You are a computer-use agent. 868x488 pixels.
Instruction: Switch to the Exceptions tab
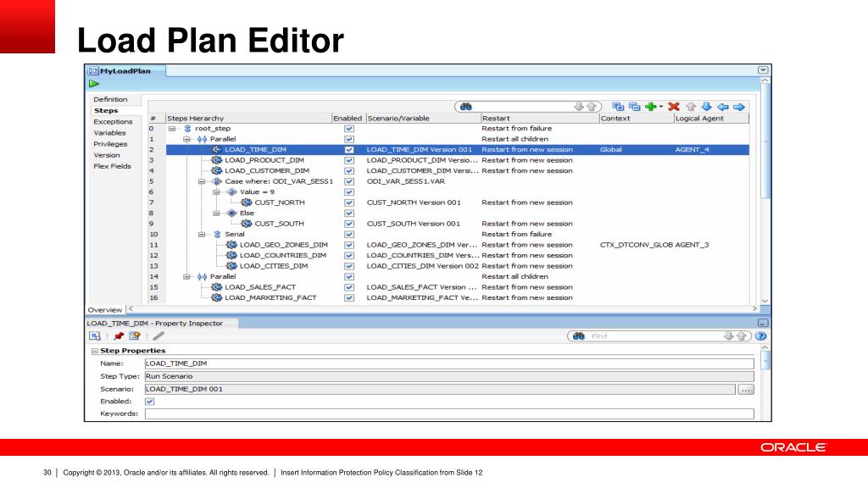(113, 121)
